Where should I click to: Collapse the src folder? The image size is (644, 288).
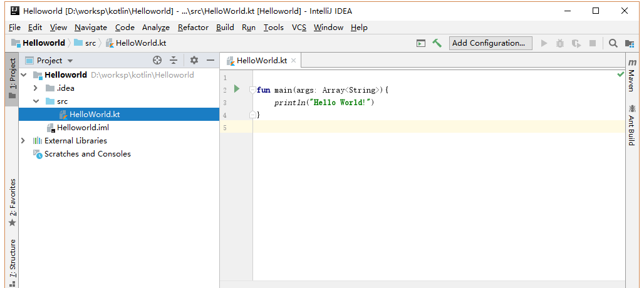tap(36, 101)
